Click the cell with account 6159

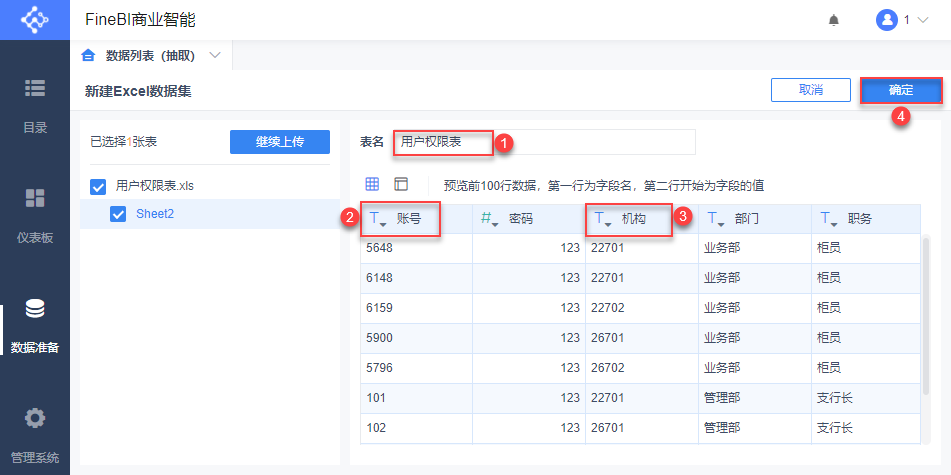(416, 308)
